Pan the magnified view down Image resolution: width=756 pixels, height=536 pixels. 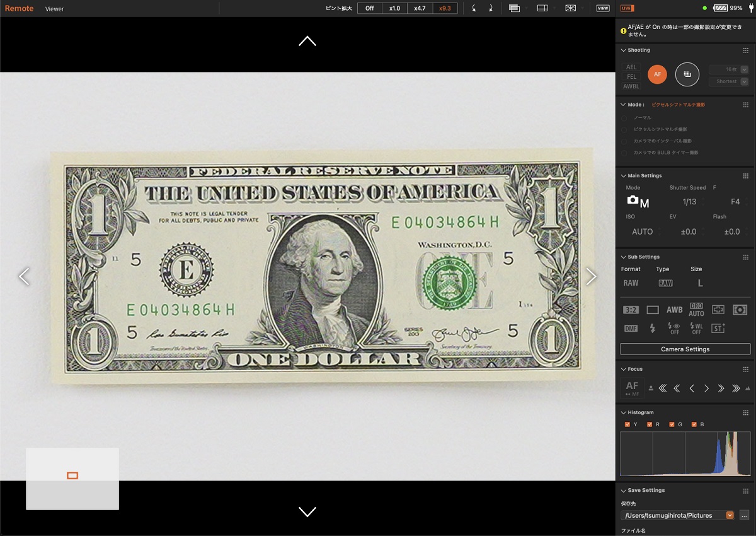click(x=307, y=511)
